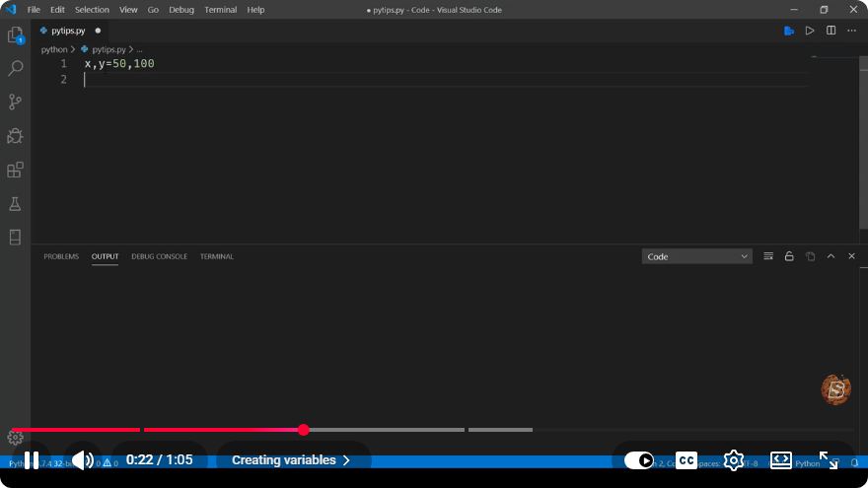The height and width of the screenshot is (488, 868).
Task: Clear the output panel
Action: 768,256
